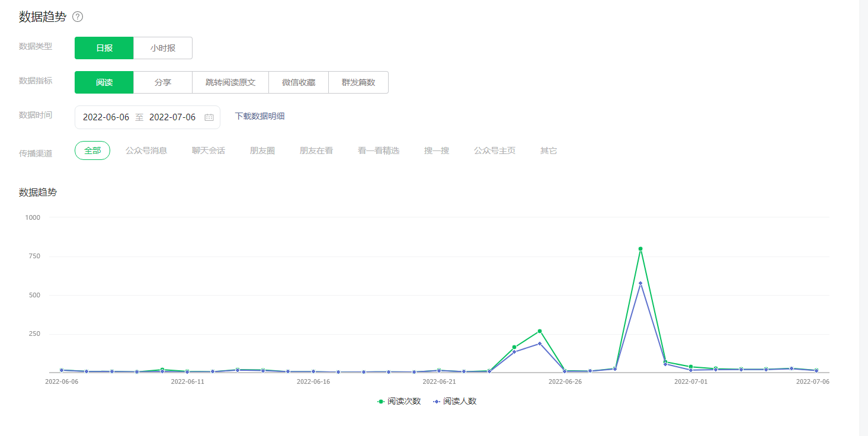Filter by 看一看精选 channel

[x=379, y=150]
